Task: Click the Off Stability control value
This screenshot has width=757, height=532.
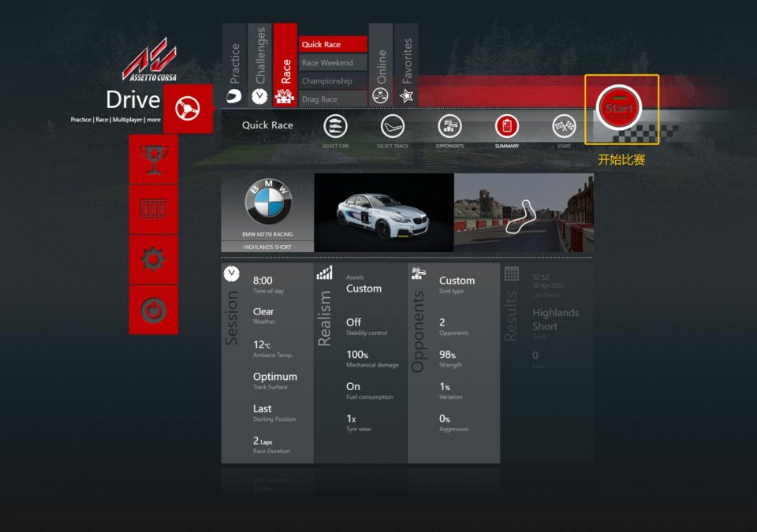Action: pyautogui.click(x=353, y=322)
